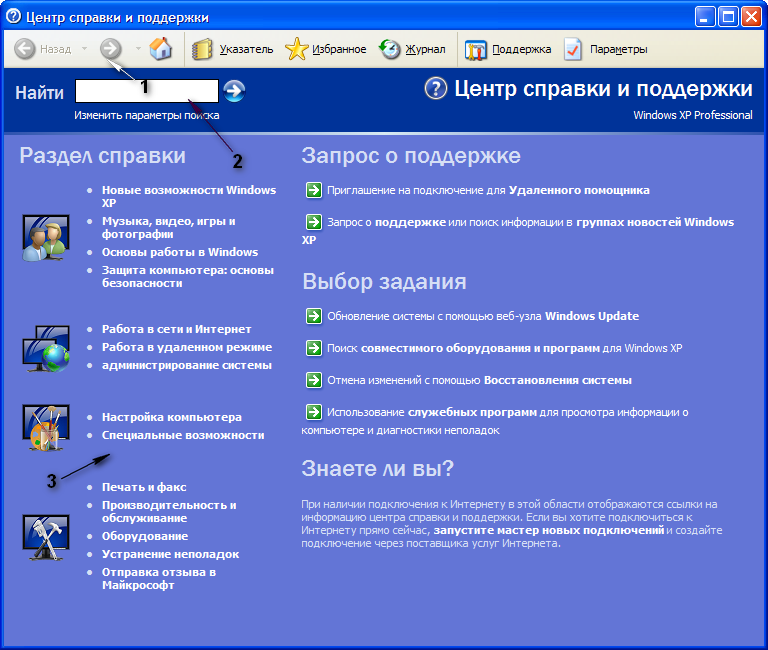The width and height of the screenshot is (768, 650).
Task: Open Оборудование topic
Action: (x=144, y=536)
